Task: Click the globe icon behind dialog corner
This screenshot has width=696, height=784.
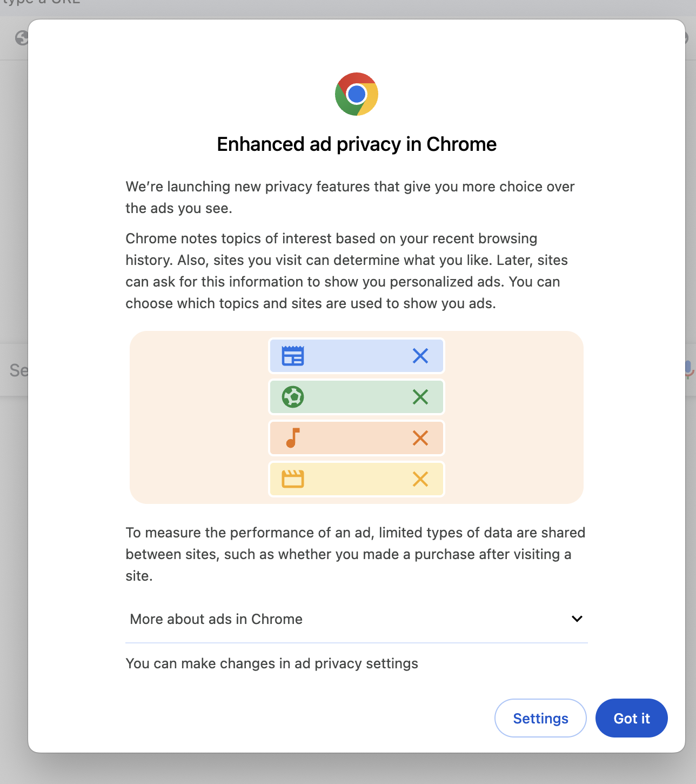Action: [x=21, y=38]
